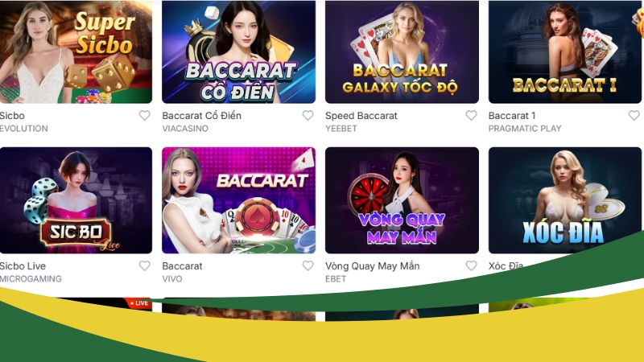Image resolution: width=644 pixels, height=362 pixels.
Task: Click the PRAGMATIC PLAY provider label
Action: pyautogui.click(x=525, y=129)
